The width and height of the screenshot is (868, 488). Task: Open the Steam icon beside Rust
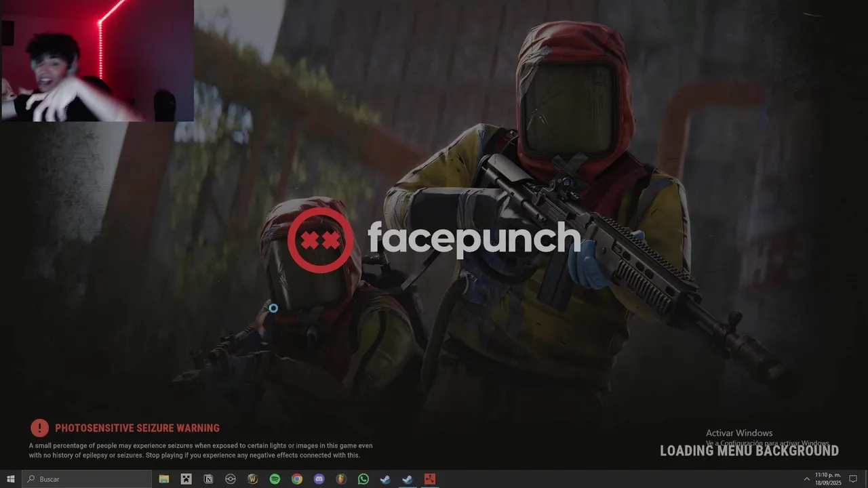(x=408, y=479)
